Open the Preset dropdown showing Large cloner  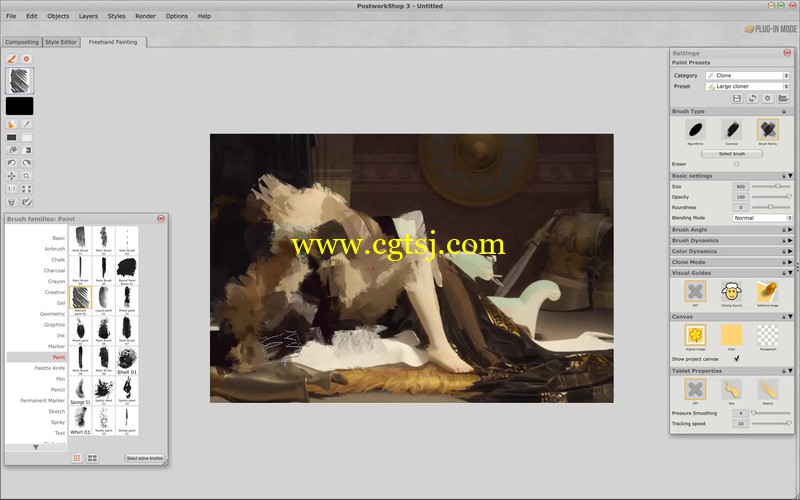click(x=747, y=86)
